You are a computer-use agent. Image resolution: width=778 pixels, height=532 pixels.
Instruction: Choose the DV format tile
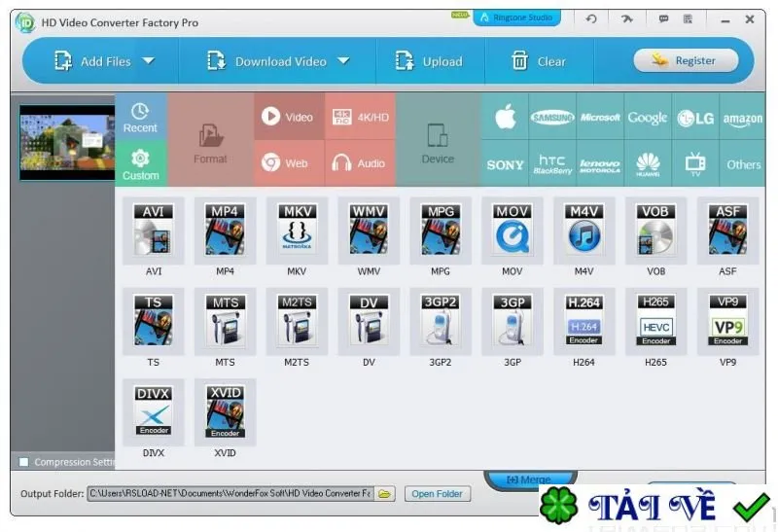[x=369, y=321]
